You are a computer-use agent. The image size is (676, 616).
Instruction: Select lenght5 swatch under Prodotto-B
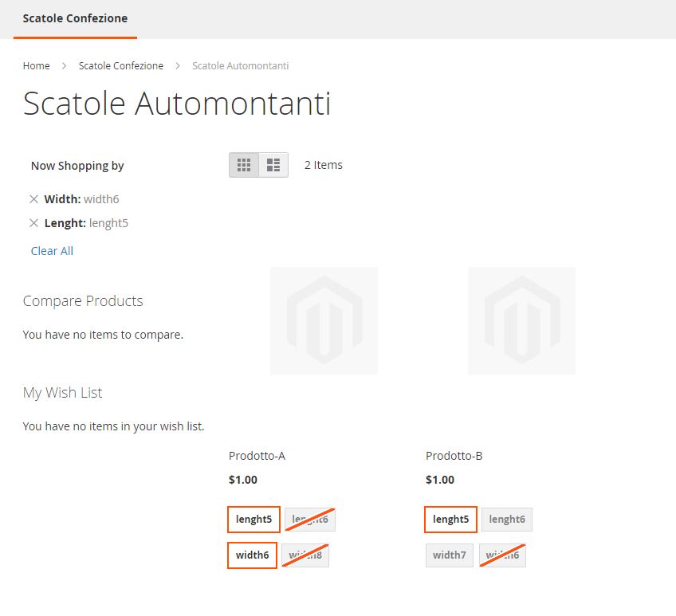(x=450, y=519)
